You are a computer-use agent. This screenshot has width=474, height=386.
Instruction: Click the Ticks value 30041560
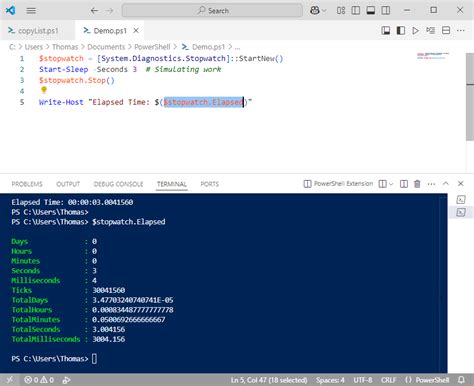(109, 290)
